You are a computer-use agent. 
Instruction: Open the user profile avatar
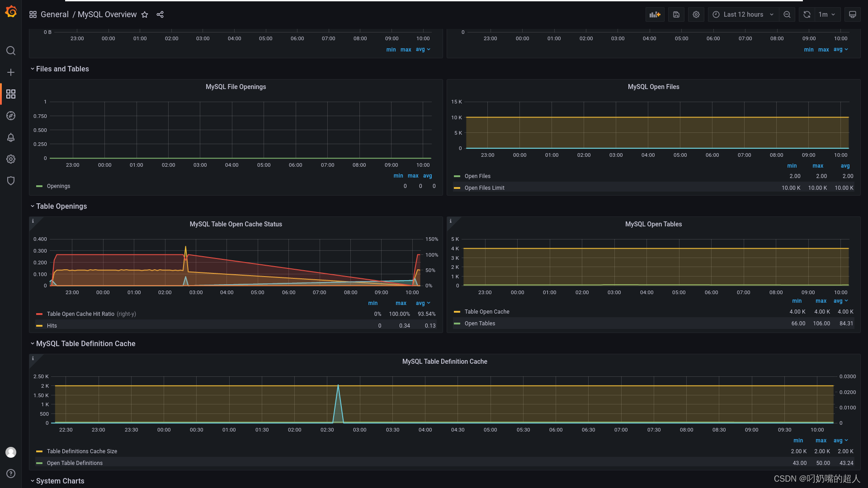[11, 452]
